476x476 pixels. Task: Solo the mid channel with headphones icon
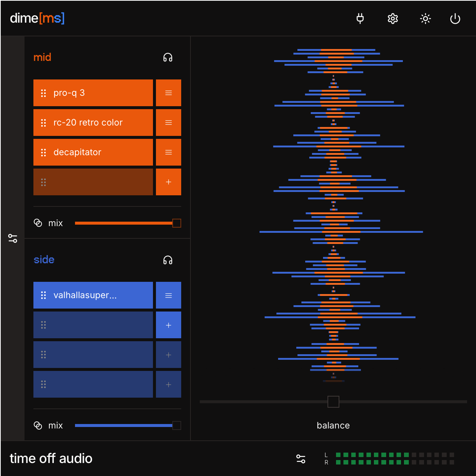168,58
